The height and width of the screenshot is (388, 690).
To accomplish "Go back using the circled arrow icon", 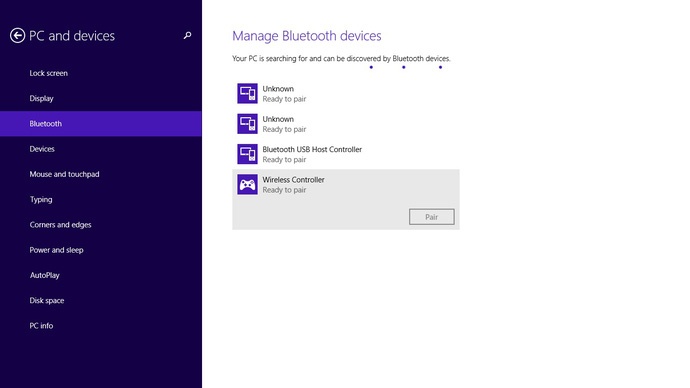I will (x=17, y=36).
